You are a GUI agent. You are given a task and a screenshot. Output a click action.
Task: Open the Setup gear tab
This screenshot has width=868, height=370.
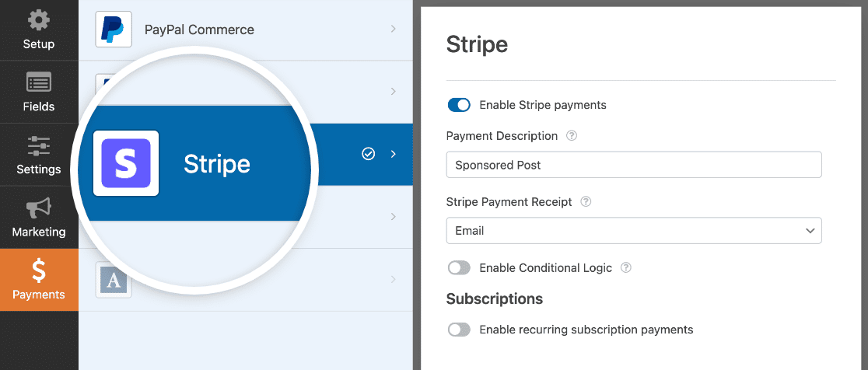point(39,30)
